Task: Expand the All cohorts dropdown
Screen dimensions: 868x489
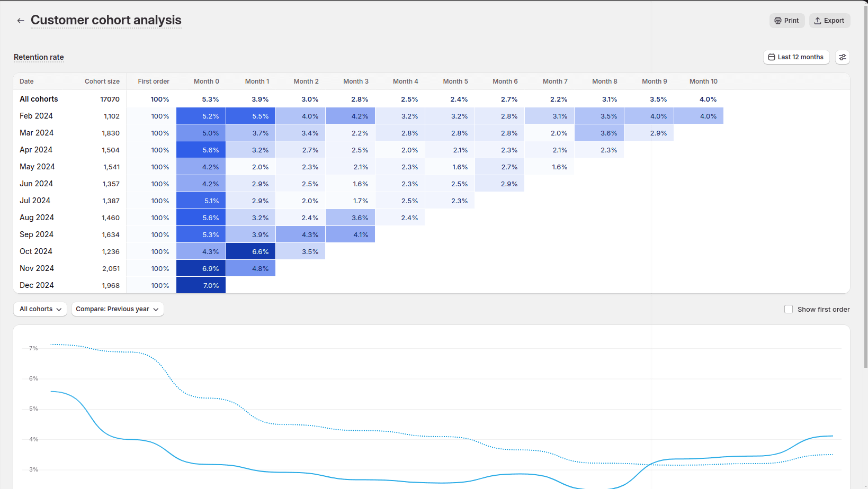Action: (x=40, y=309)
